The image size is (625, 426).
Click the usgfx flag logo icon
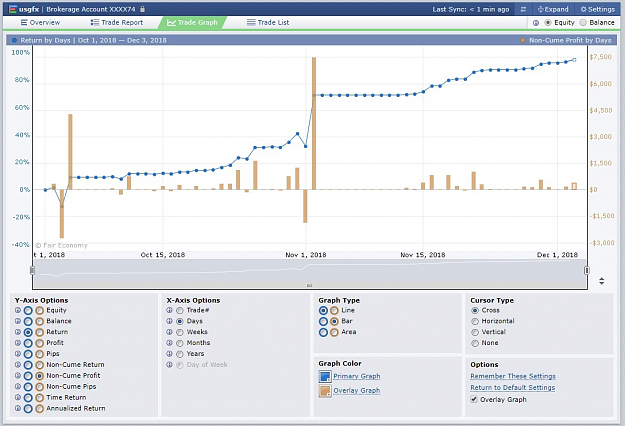click(13, 9)
